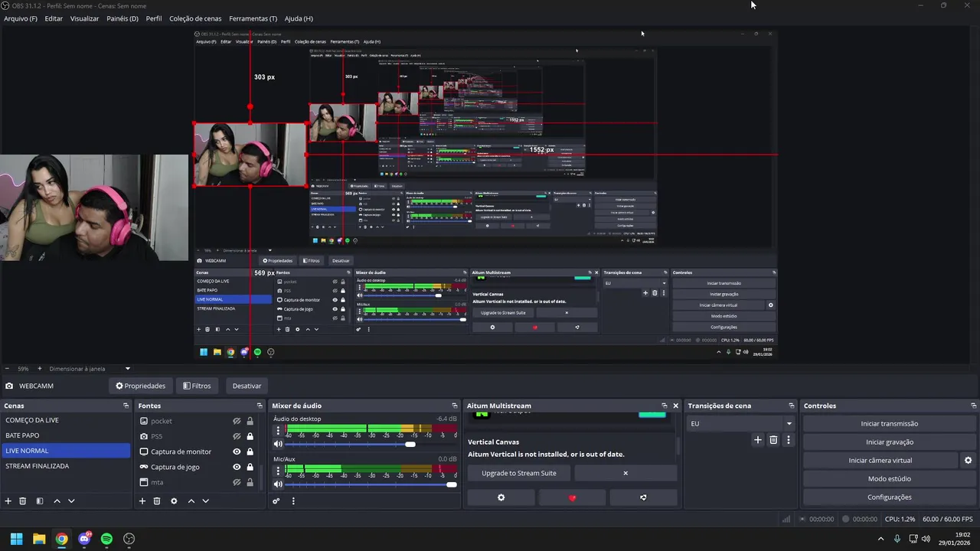Show the PS5 source
Image resolution: width=980 pixels, height=551 pixels.
coord(237,436)
